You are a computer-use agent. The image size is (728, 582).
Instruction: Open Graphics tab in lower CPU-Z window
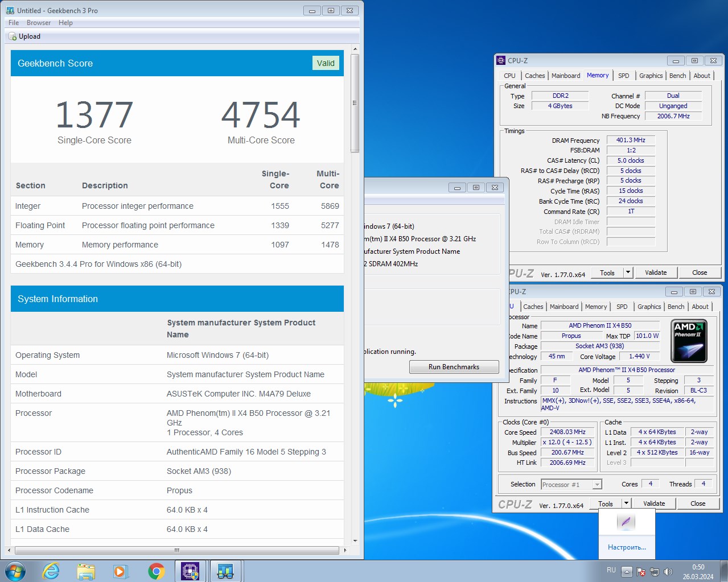(x=649, y=307)
